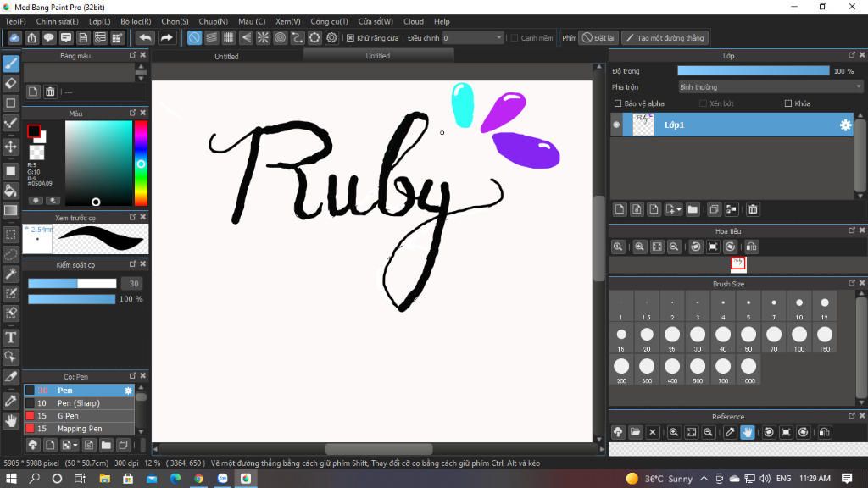868x488 pixels.
Task: Select the G Pen brush
Action: click(79, 416)
